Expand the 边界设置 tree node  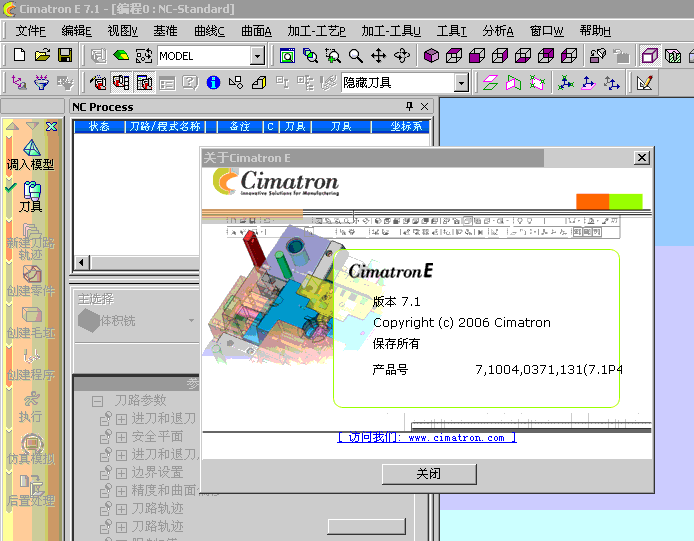click(122, 473)
